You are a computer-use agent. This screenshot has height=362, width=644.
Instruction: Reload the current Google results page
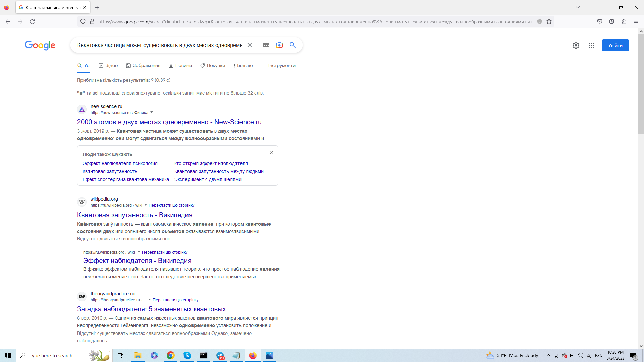32,22
